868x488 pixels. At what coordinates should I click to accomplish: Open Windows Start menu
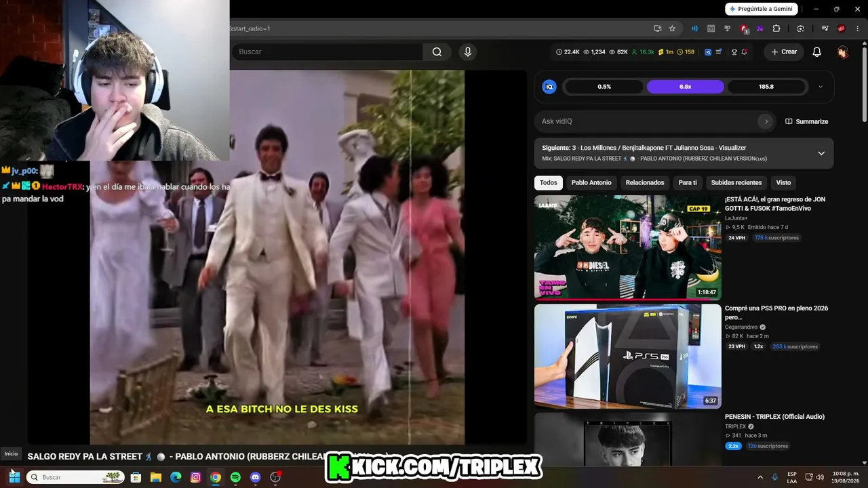tap(14, 477)
